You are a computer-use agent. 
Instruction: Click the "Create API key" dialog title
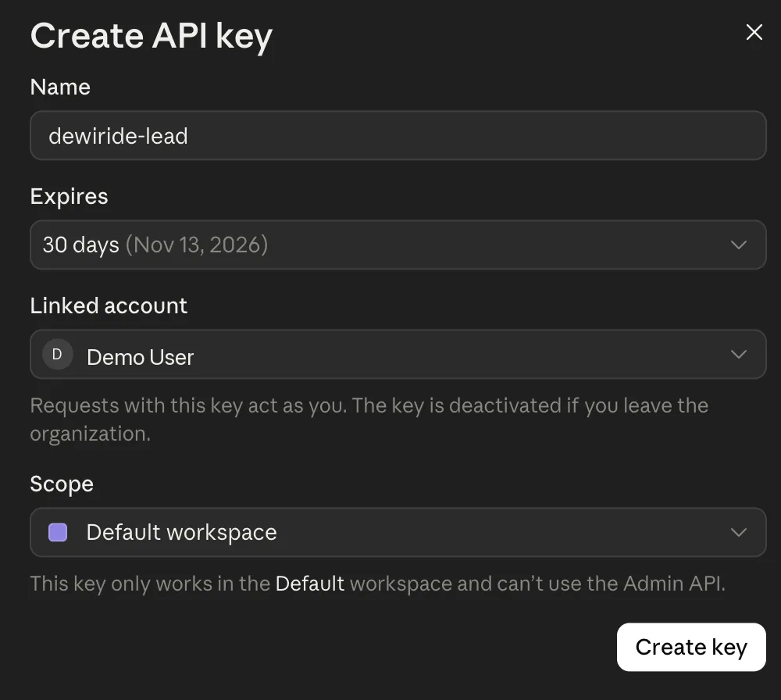(x=152, y=37)
